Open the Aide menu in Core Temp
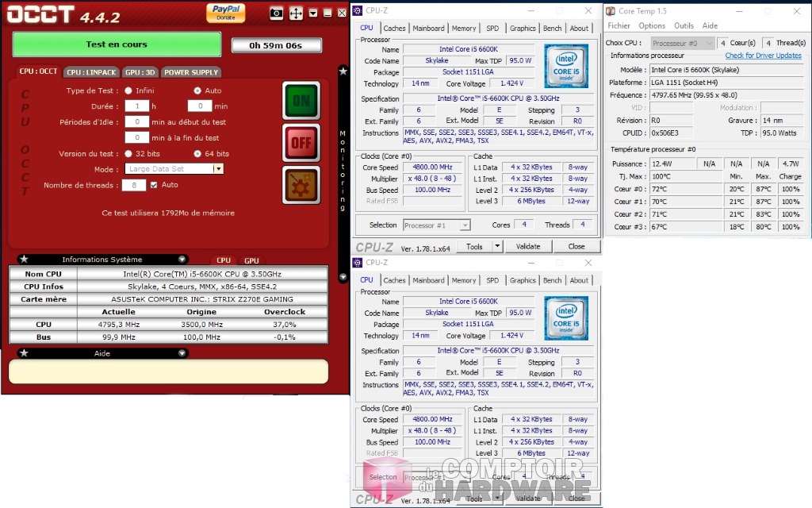This screenshot has width=812, height=508. tap(710, 25)
